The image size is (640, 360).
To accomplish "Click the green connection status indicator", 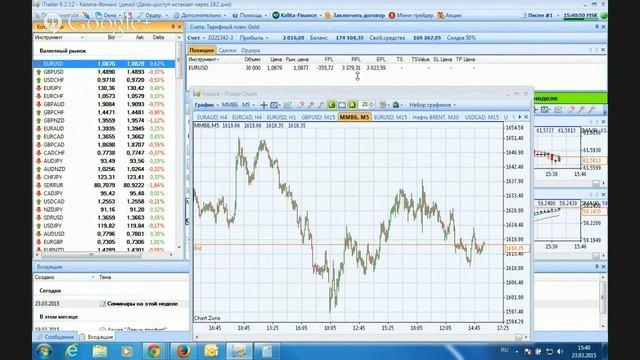I will click(x=604, y=16).
